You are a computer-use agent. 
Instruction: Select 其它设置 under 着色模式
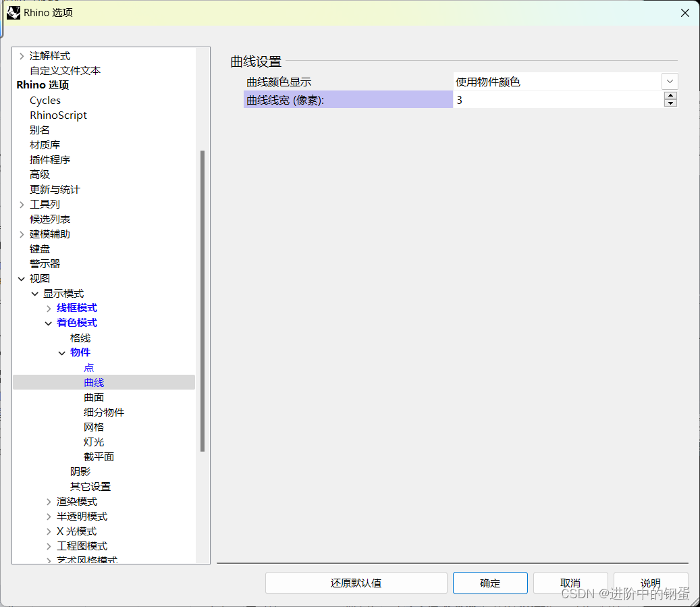pyautogui.click(x=90, y=486)
